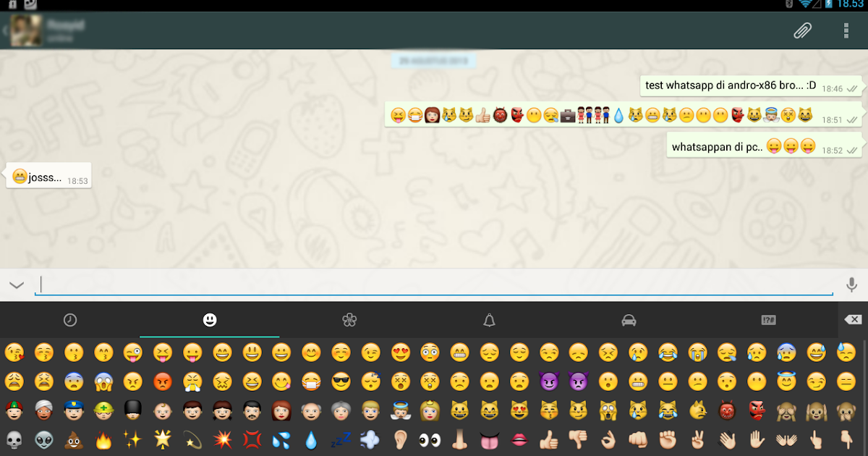
Task: Insert the police officer emoji
Action: point(73,410)
